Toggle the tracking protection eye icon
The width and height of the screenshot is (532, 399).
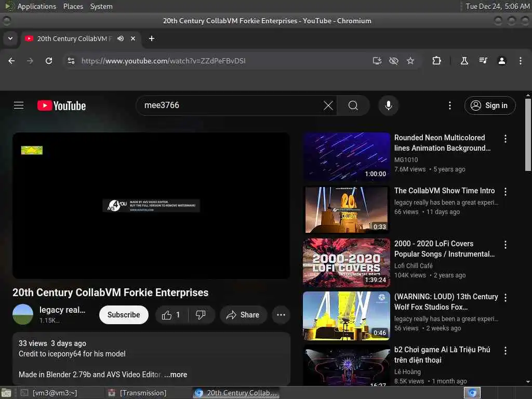tap(394, 61)
